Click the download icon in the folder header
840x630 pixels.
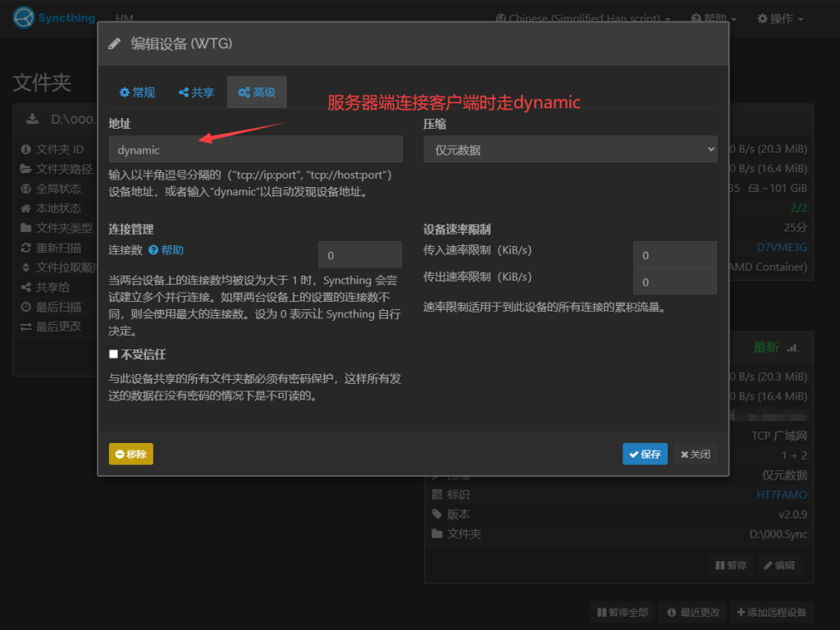[33, 119]
